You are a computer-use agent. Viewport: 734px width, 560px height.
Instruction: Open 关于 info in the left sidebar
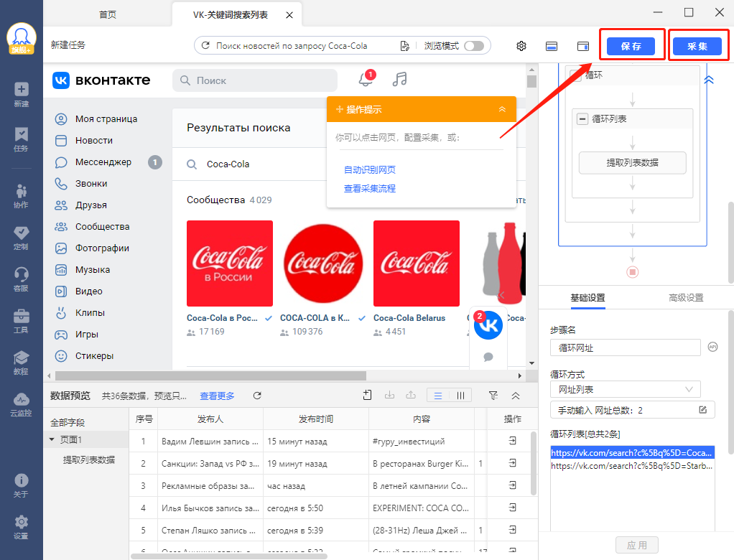click(21, 485)
